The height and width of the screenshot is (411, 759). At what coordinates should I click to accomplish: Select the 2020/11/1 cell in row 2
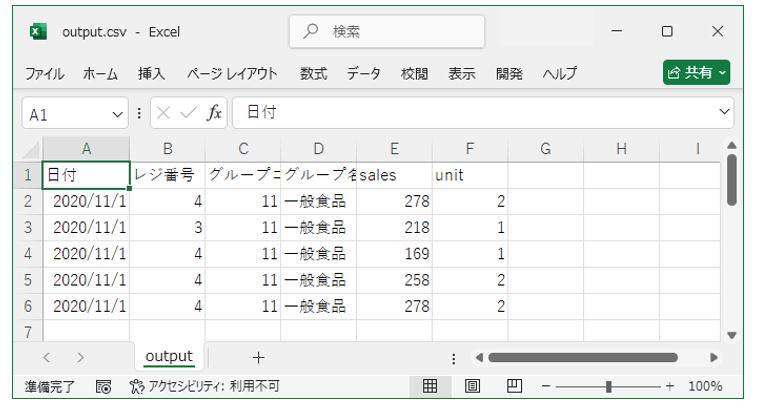(86, 201)
